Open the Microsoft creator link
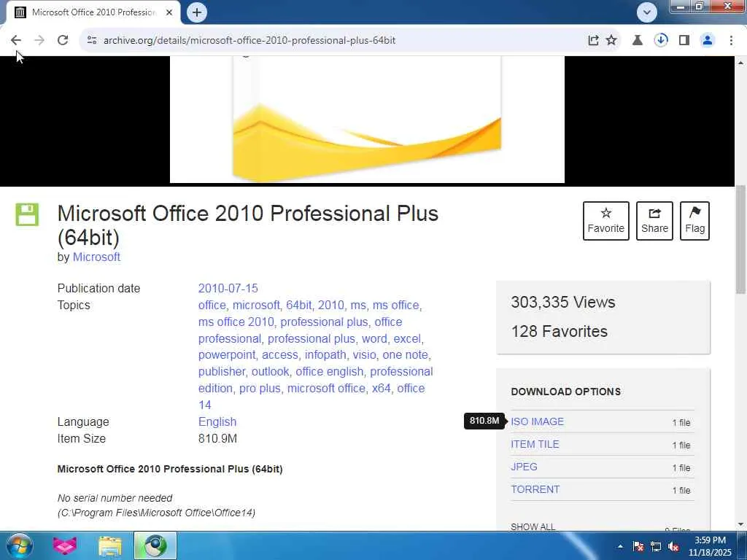747x560 pixels. pyautogui.click(x=96, y=257)
